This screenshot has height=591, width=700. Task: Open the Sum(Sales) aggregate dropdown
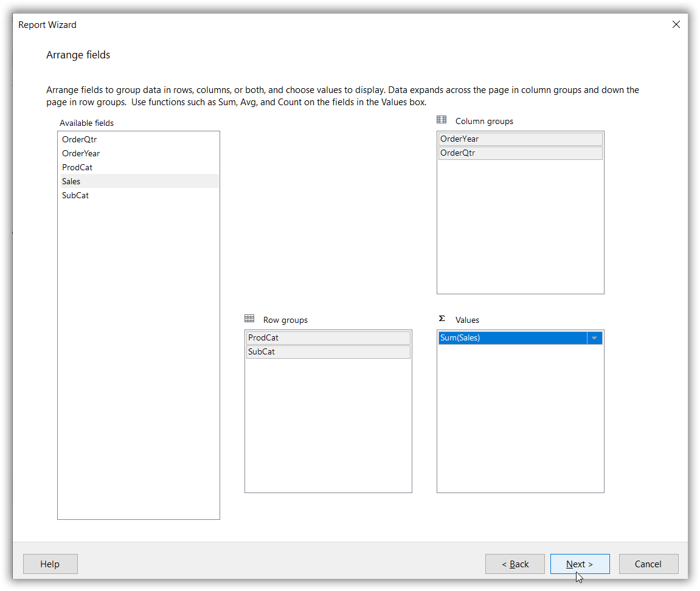pos(595,337)
